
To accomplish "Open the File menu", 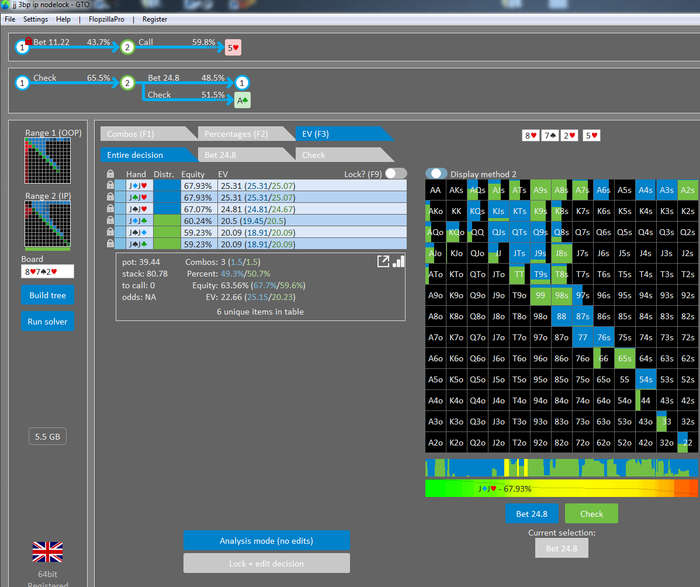I will point(10,19).
